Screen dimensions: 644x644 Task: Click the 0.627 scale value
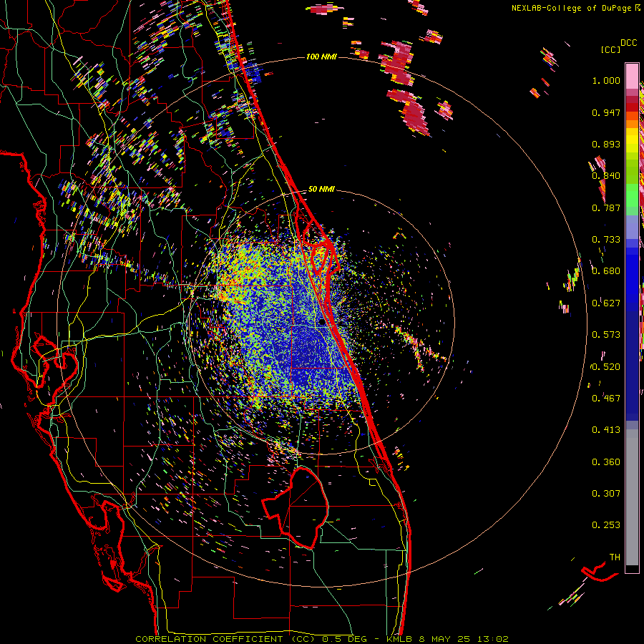click(x=606, y=303)
